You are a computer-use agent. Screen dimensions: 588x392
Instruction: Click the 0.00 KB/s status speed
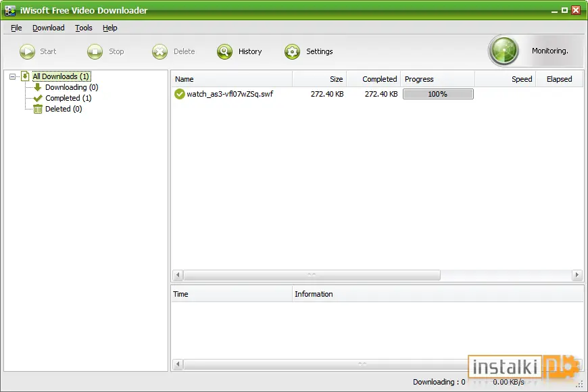click(508, 382)
